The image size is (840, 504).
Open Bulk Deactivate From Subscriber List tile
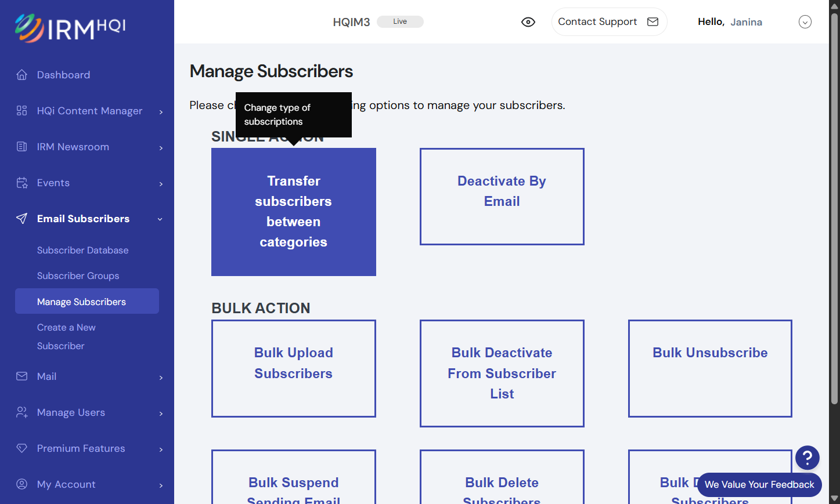pos(502,374)
